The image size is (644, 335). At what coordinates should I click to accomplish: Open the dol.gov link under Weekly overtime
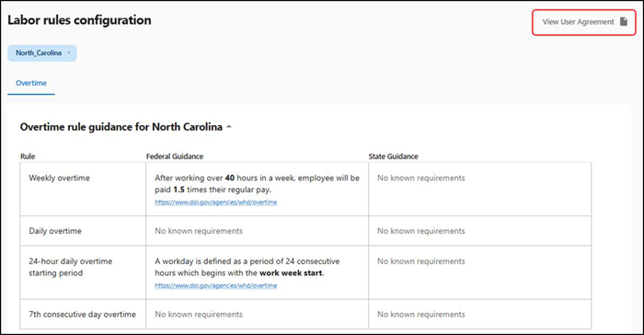click(x=215, y=202)
